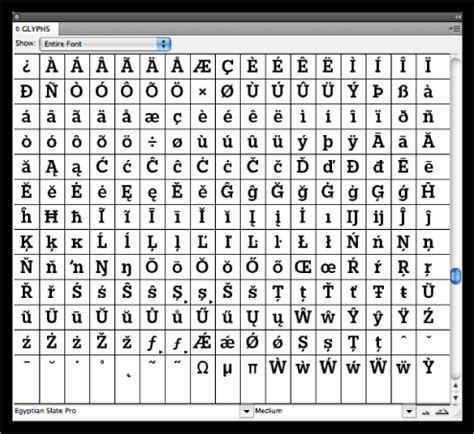
Task: Select the inverted question mark ¿ glyph
Action: [x=27, y=67]
